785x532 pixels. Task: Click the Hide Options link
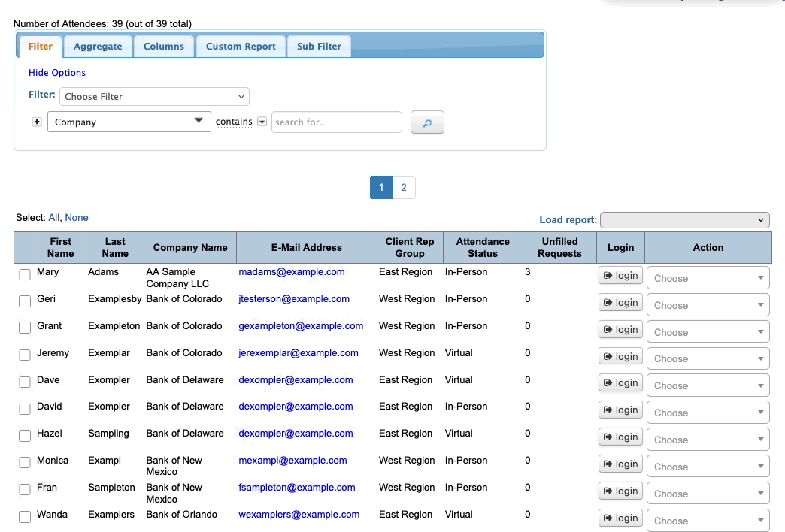click(57, 73)
